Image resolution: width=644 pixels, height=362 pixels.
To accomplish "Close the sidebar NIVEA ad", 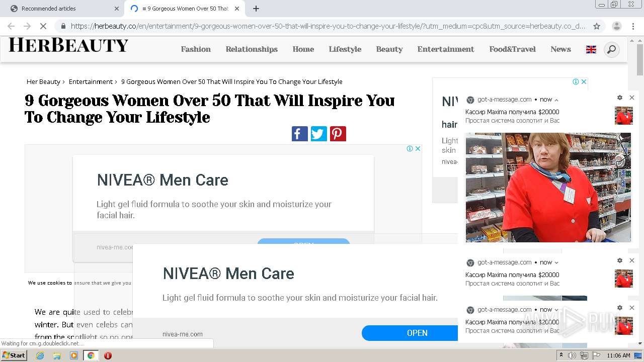I will [x=584, y=81].
